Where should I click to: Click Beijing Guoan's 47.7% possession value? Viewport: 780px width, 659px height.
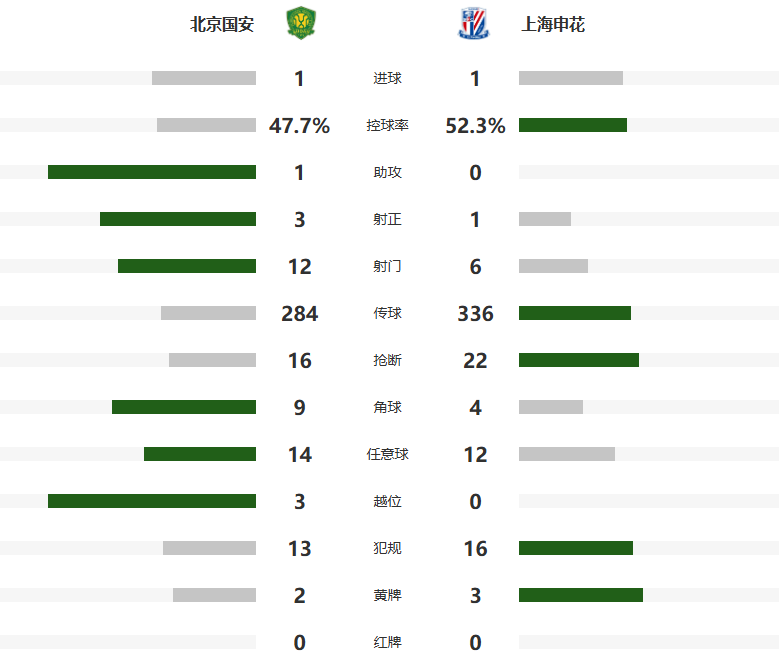click(x=299, y=125)
